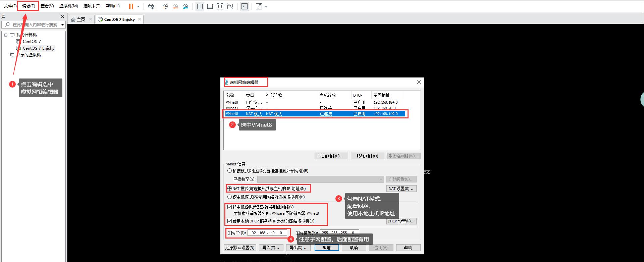The image size is (644, 262).
Task: Close the library panel with its X
Action: (62, 17)
